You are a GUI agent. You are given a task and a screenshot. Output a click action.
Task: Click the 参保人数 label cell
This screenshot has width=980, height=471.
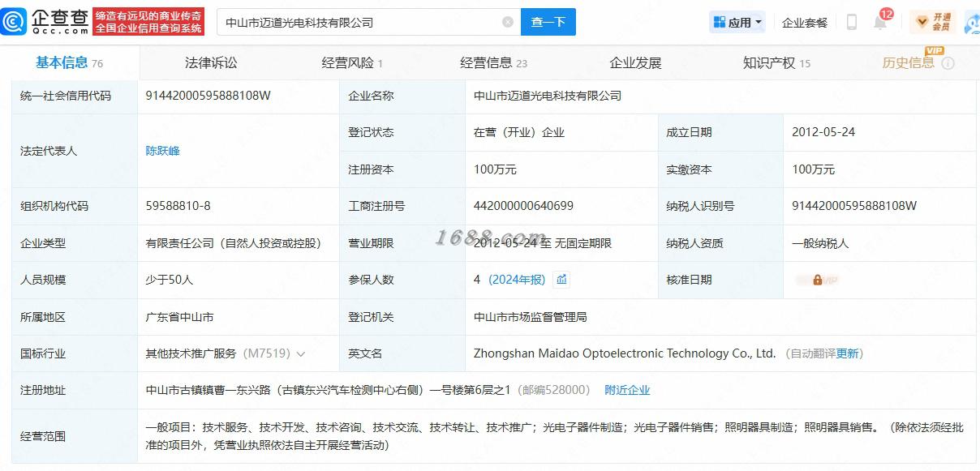click(x=402, y=280)
